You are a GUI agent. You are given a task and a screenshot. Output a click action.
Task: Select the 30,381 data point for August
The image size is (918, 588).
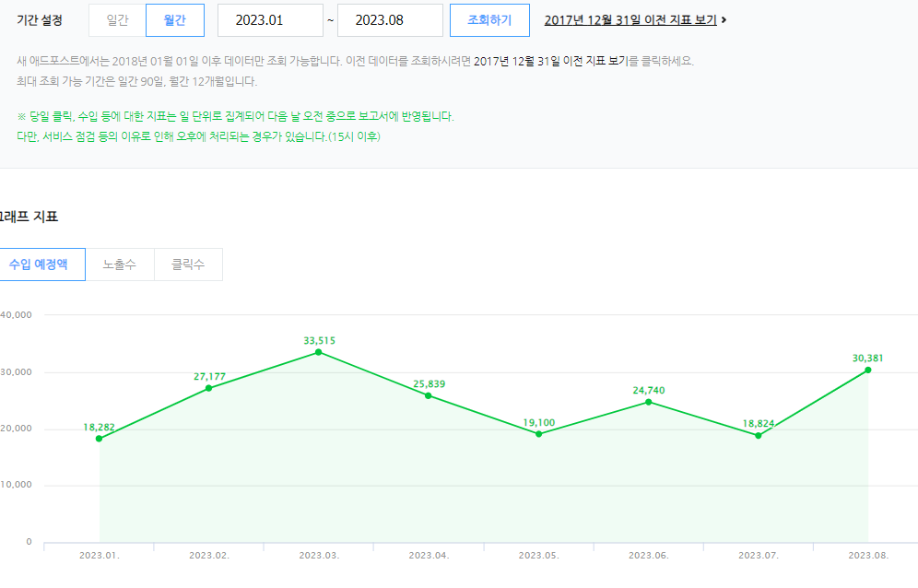(x=867, y=370)
